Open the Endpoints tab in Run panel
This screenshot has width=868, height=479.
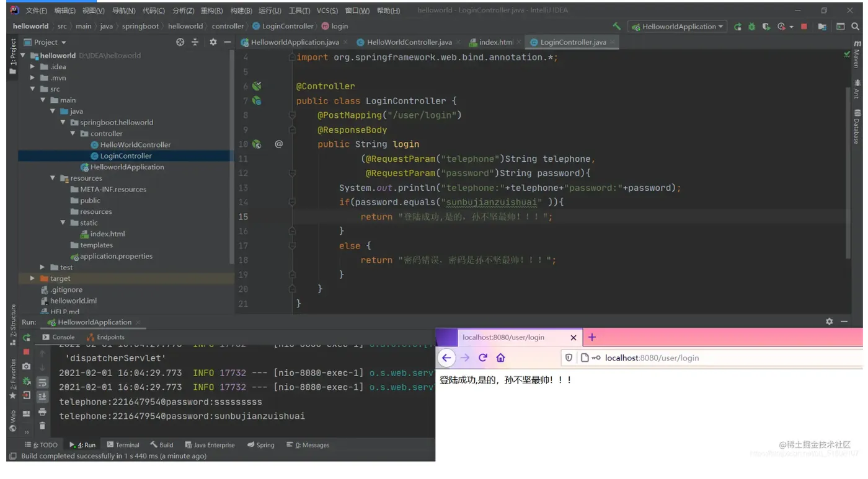click(106, 337)
